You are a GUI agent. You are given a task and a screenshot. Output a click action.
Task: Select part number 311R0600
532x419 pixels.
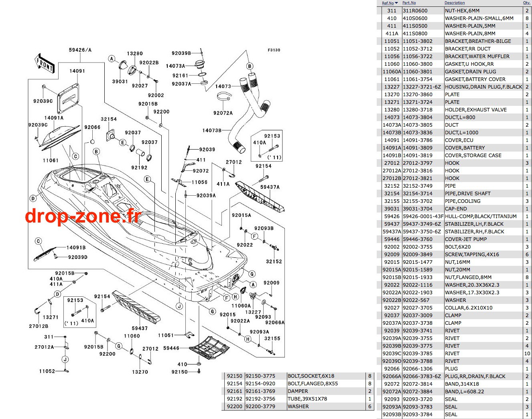[x=415, y=11]
